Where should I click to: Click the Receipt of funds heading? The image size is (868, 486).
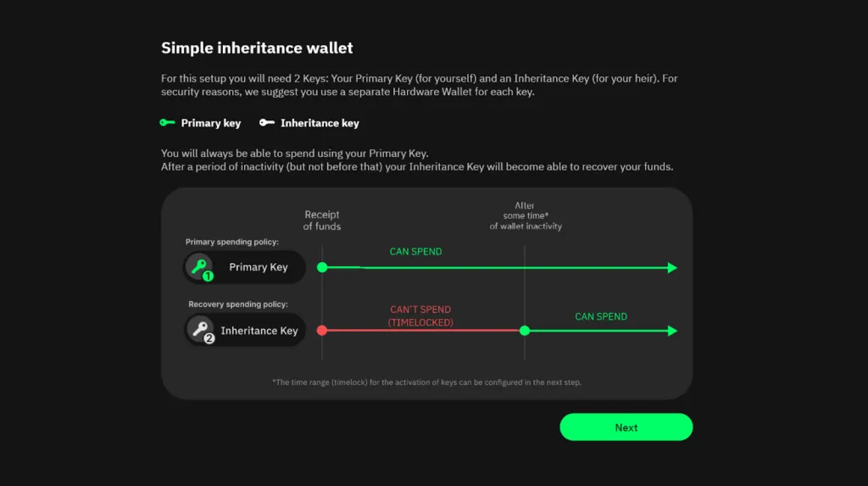click(322, 221)
